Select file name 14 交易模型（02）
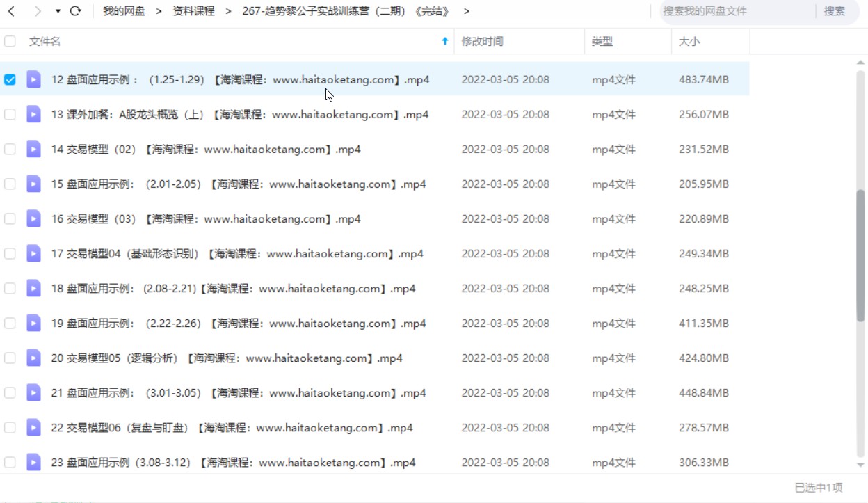Viewport: 868px width, 503px height. [206, 149]
